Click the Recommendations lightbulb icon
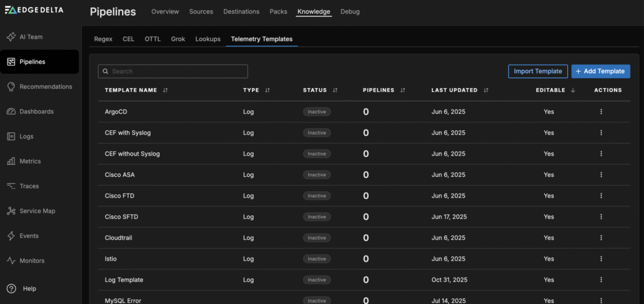This screenshot has width=644, height=304. 11,87
